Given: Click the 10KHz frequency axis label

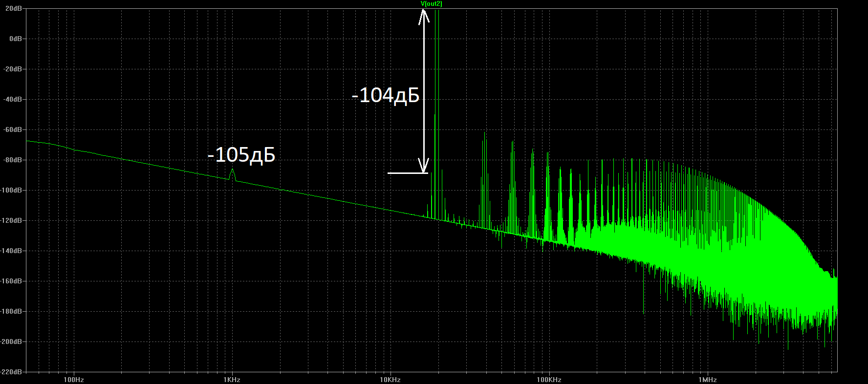Looking at the screenshot, I should 390,380.
